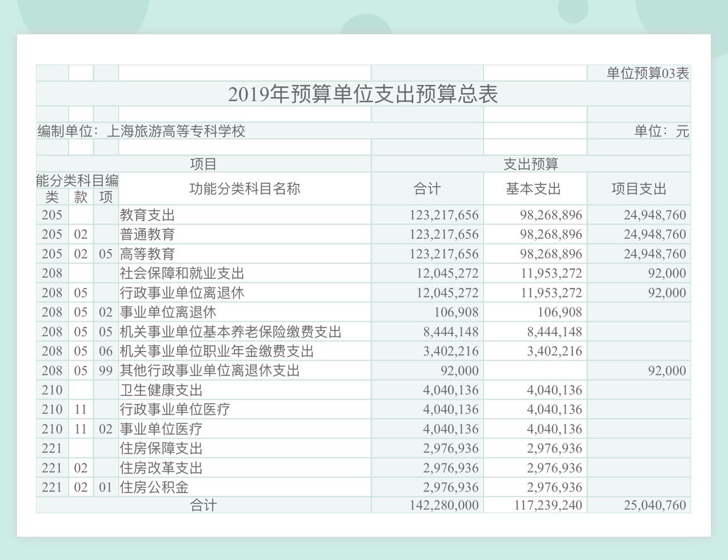728x560 pixels.
Task: Click 123,217,656 in the 教育支出 row
Action: (x=444, y=215)
